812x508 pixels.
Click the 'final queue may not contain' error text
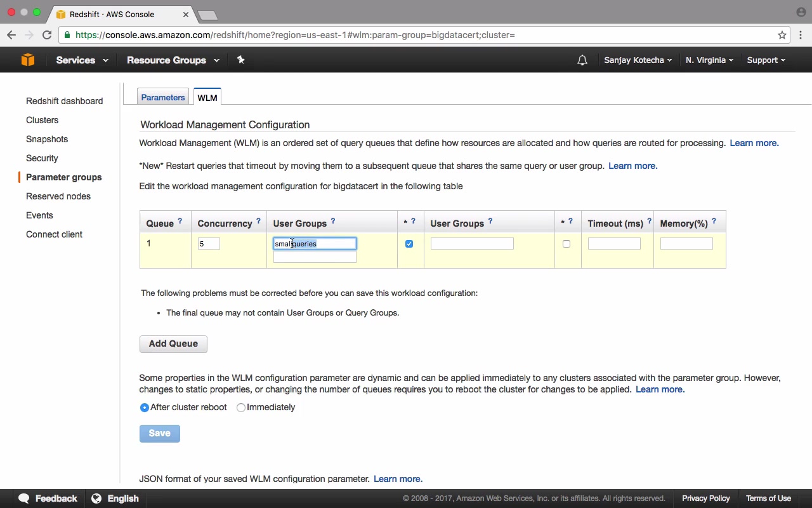[283, 312]
